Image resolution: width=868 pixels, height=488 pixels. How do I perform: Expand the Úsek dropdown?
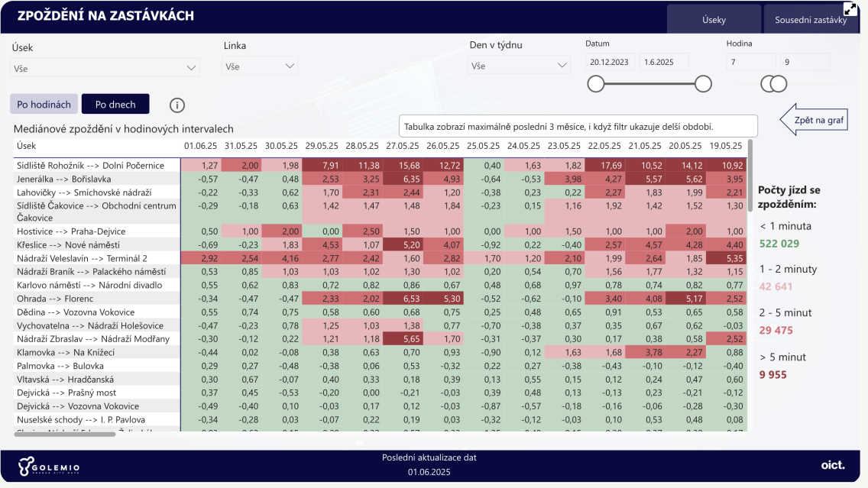click(x=105, y=68)
